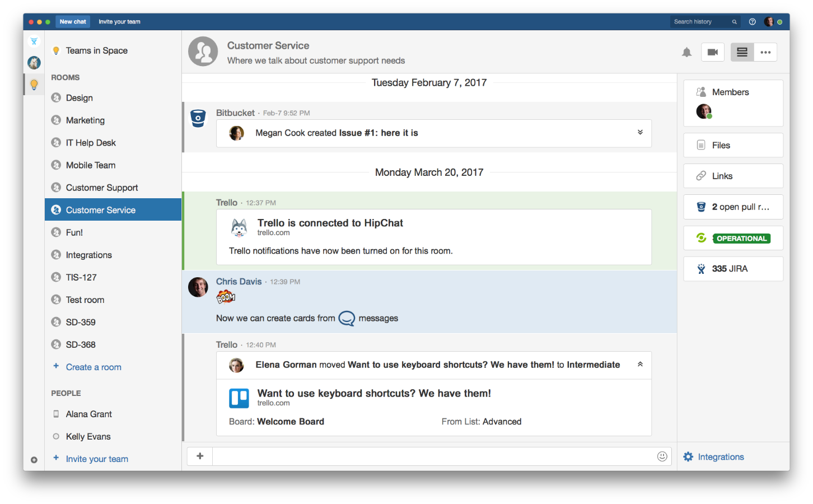Open chat with Alana Grant
The width and height of the screenshot is (813, 504).
(x=88, y=414)
